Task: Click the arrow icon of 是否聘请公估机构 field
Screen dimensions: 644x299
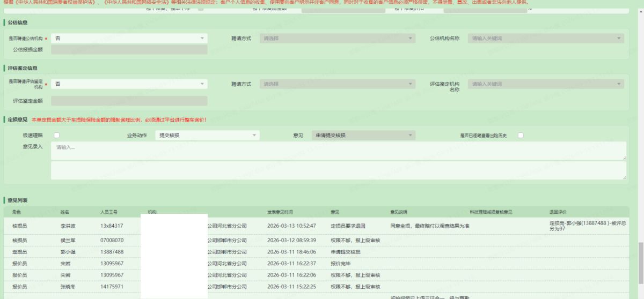Action: point(202,39)
